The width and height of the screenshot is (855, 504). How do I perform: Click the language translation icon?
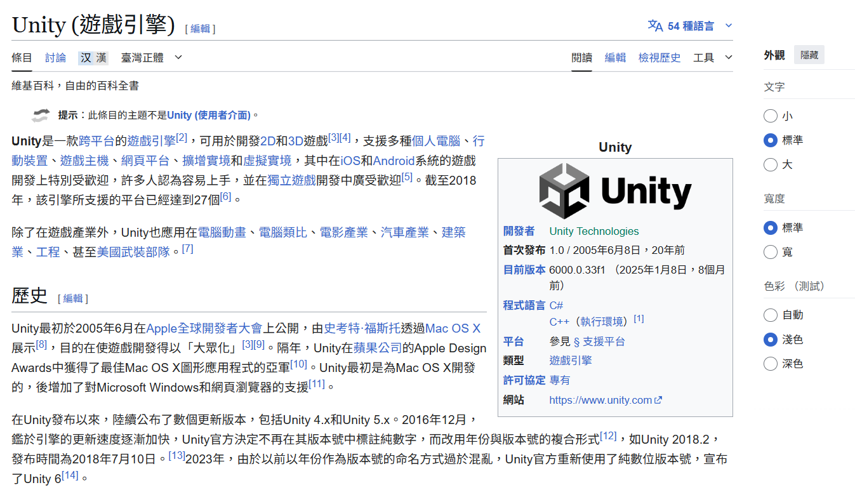pyautogui.click(x=654, y=26)
